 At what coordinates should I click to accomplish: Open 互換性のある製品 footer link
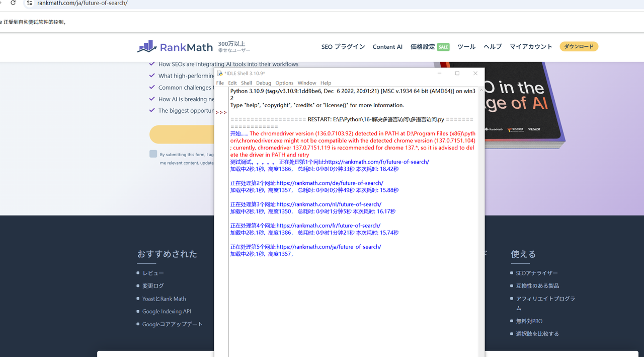[537, 285]
